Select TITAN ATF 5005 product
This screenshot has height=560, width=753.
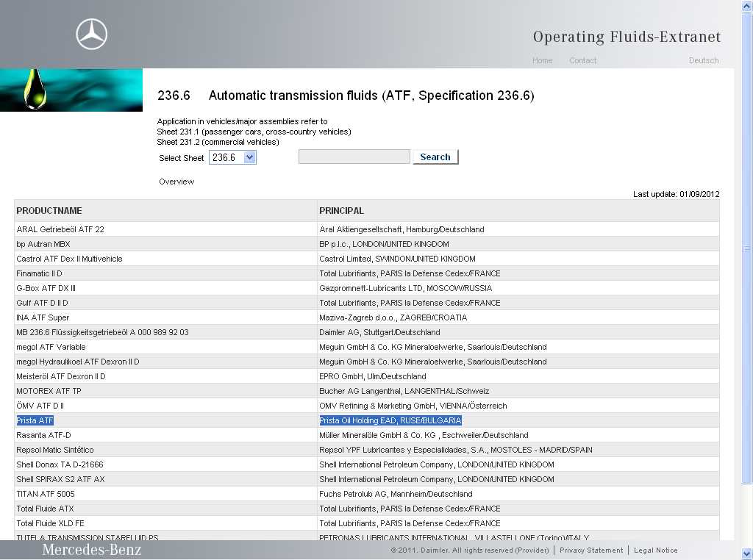(x=46, y=494)
